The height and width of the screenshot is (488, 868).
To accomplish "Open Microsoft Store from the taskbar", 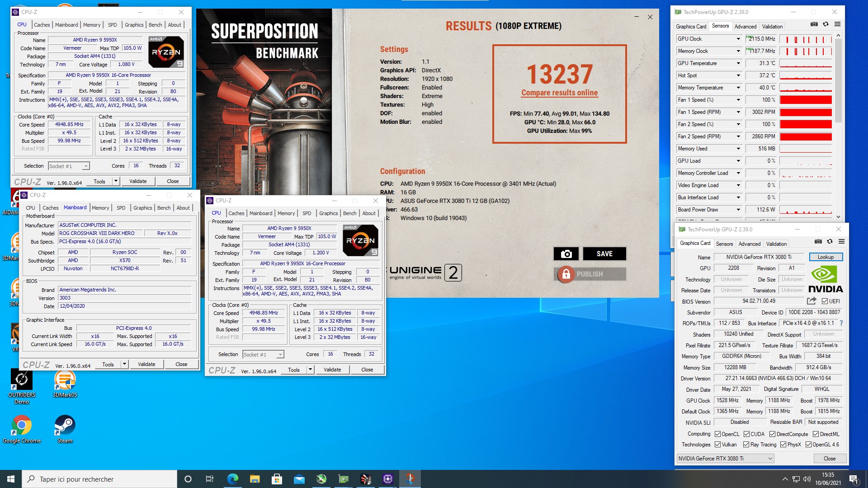I will coord(277,479).
